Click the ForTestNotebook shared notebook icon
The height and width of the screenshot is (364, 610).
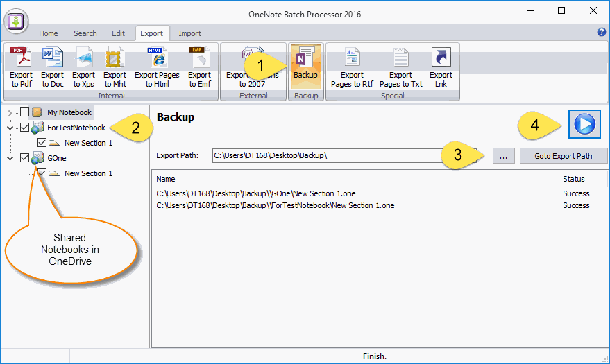click(x=37, y=128)
